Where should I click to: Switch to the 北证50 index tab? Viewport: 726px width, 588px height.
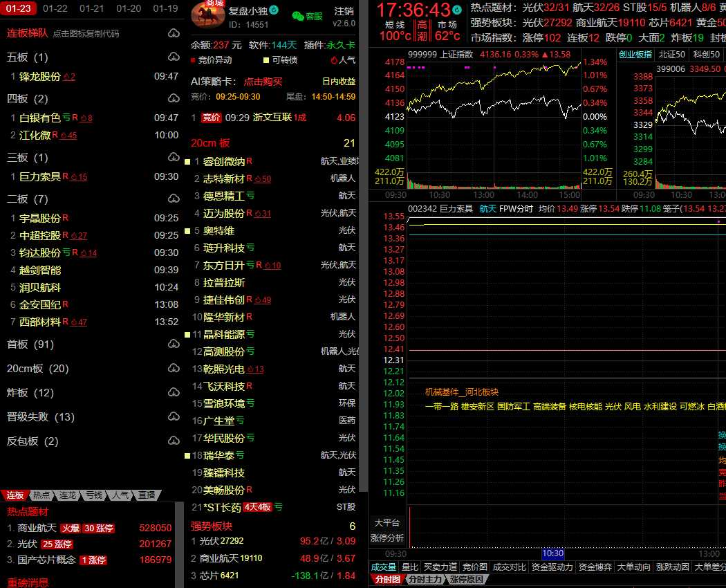[x=671, y=54]
